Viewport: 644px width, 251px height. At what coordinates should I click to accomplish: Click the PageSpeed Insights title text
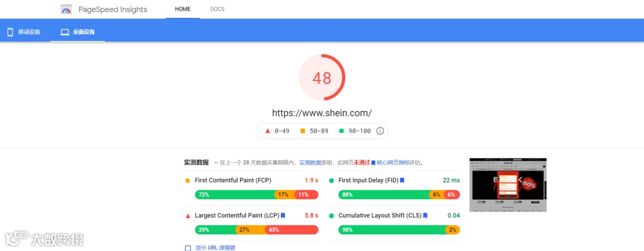(113, 10)
